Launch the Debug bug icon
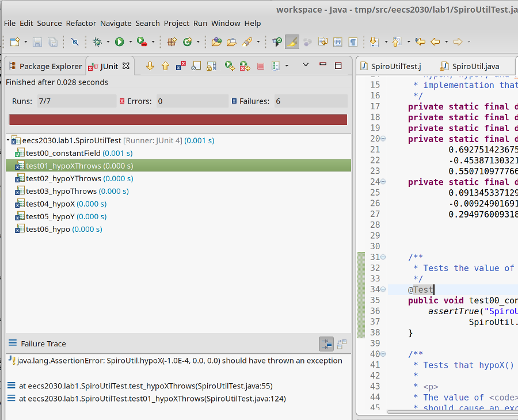The width and height of the screenshot is (518, 420). point(97,42)
